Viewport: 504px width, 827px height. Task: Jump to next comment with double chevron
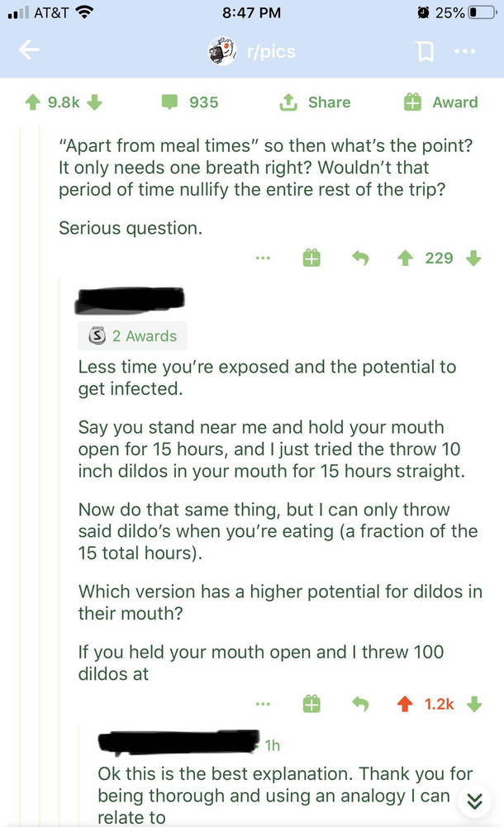(x=474, y=801)
